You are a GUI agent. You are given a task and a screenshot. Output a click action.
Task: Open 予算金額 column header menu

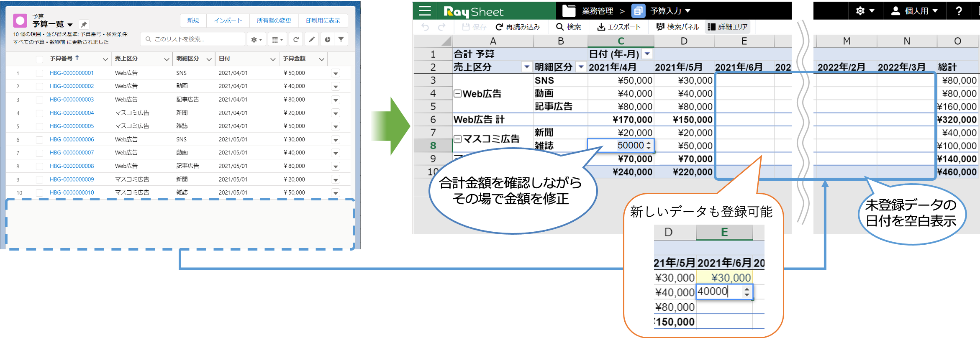tap(321, 59)
